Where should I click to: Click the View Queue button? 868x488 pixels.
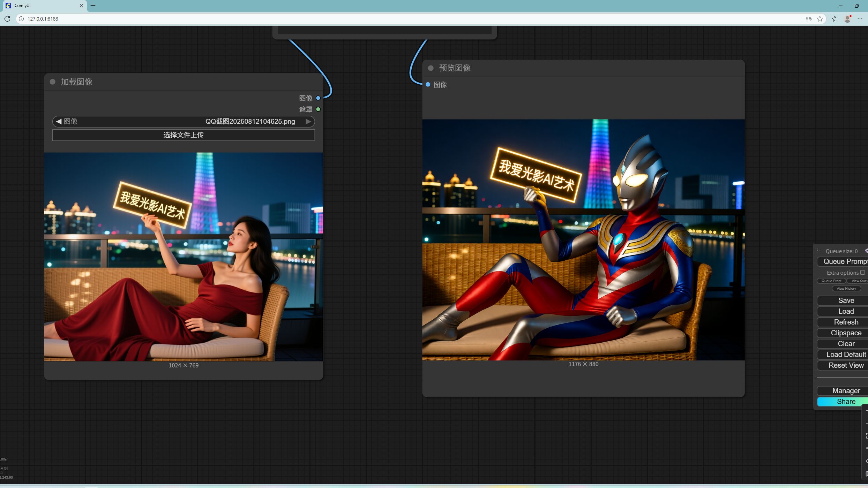858,281
